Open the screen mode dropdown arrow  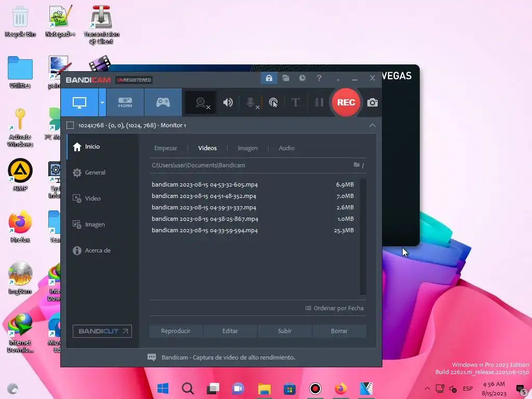coord(102,102)
